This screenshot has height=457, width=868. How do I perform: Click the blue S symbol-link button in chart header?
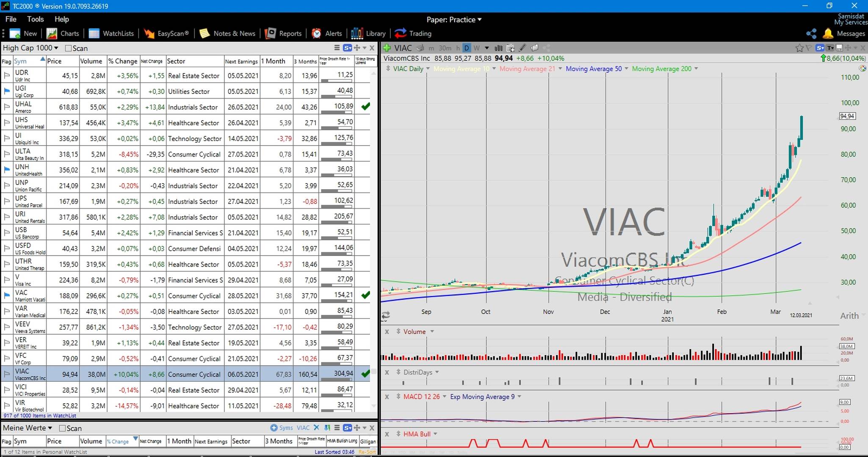point(820,48)
